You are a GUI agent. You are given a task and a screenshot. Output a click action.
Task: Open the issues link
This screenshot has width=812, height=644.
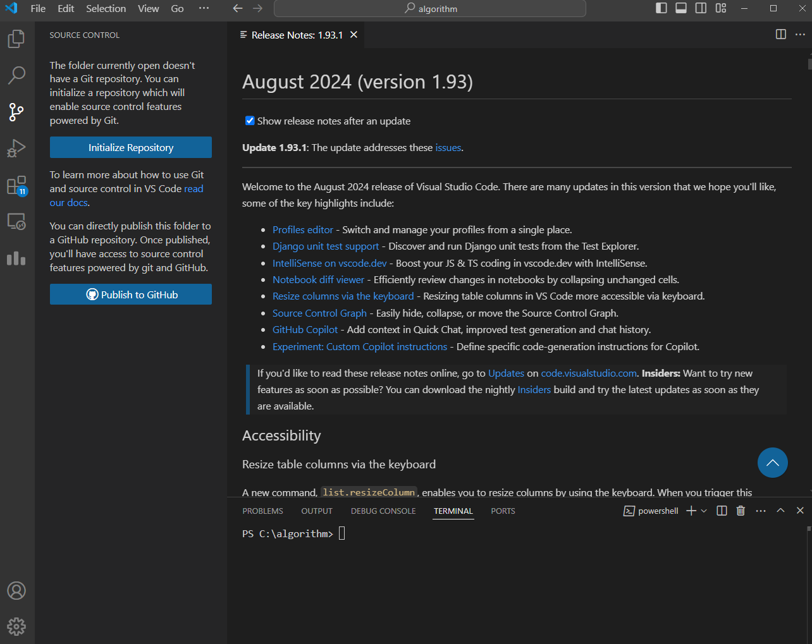click(448, 147)
